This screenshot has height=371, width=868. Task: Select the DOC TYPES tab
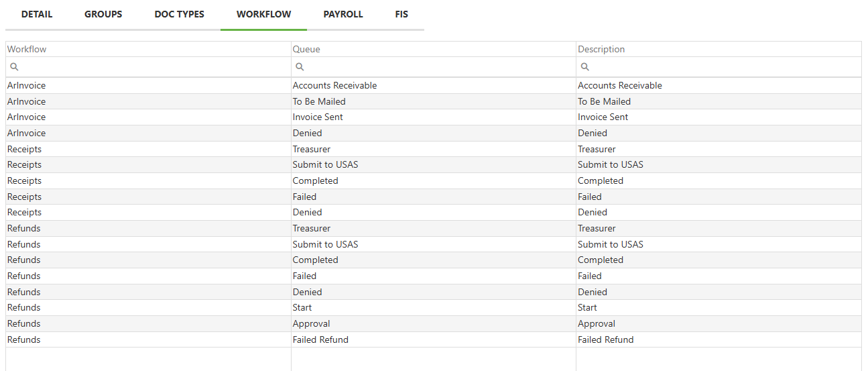click(x=180, y=14)
